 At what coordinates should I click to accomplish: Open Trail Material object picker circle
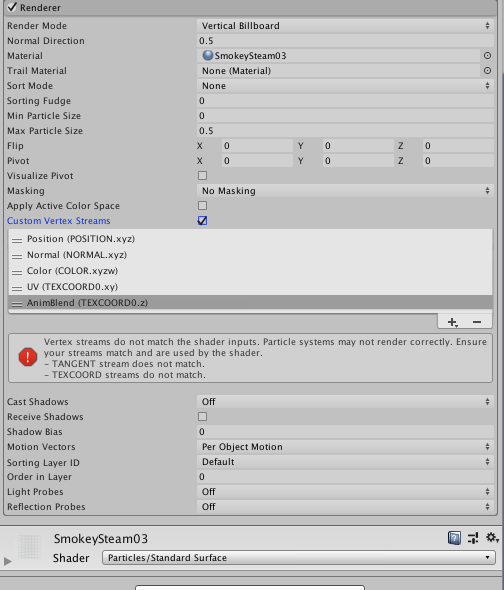click(487, 71)
